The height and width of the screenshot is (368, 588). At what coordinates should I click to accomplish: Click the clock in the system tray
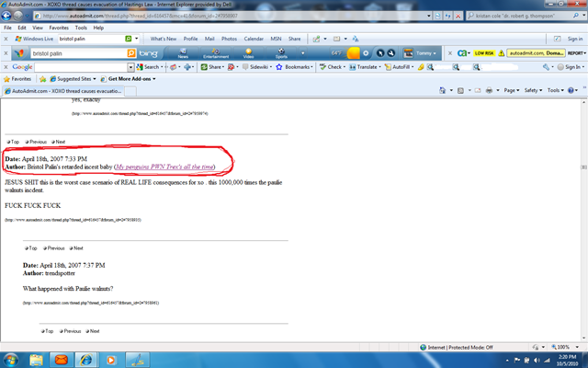click(x=567, y=360)
